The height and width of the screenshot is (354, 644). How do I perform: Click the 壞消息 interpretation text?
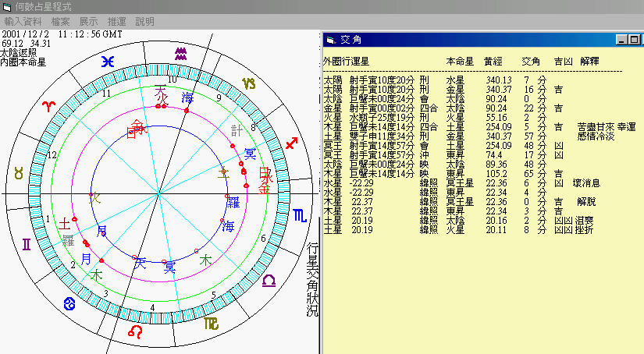[x=586, y=183]
